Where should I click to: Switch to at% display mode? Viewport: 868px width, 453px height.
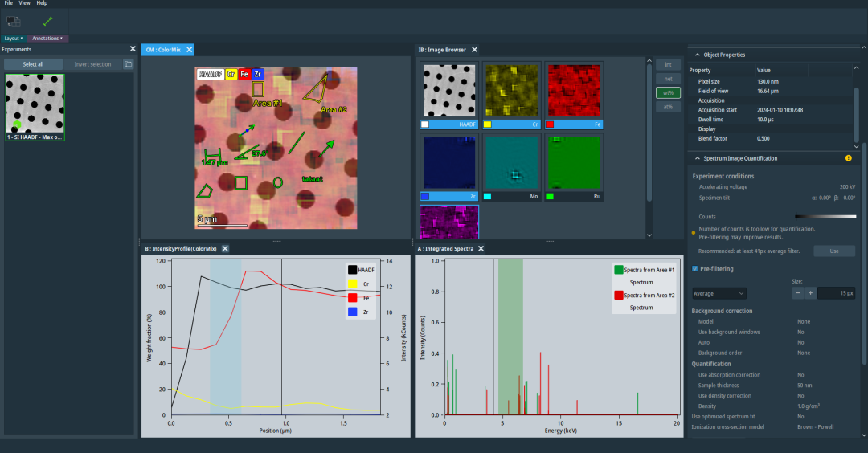667,106
